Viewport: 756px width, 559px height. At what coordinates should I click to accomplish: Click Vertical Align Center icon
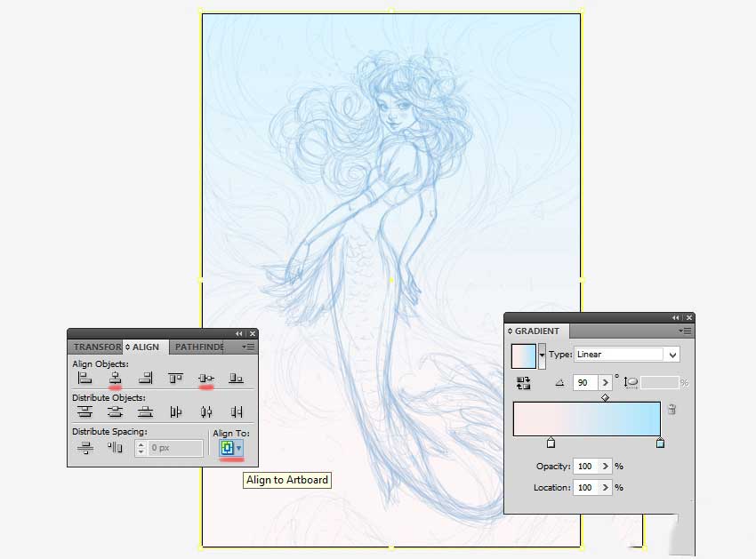[205, 379]
